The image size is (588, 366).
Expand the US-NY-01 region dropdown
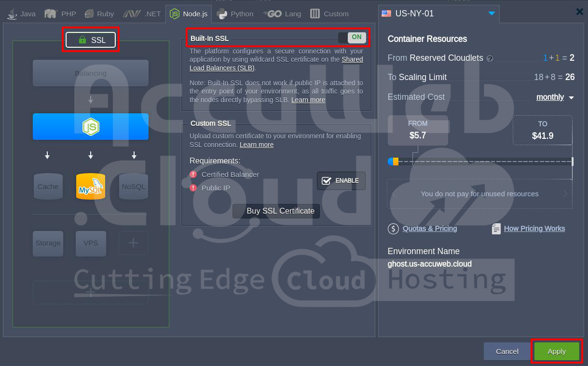click(x=492, y=14)
